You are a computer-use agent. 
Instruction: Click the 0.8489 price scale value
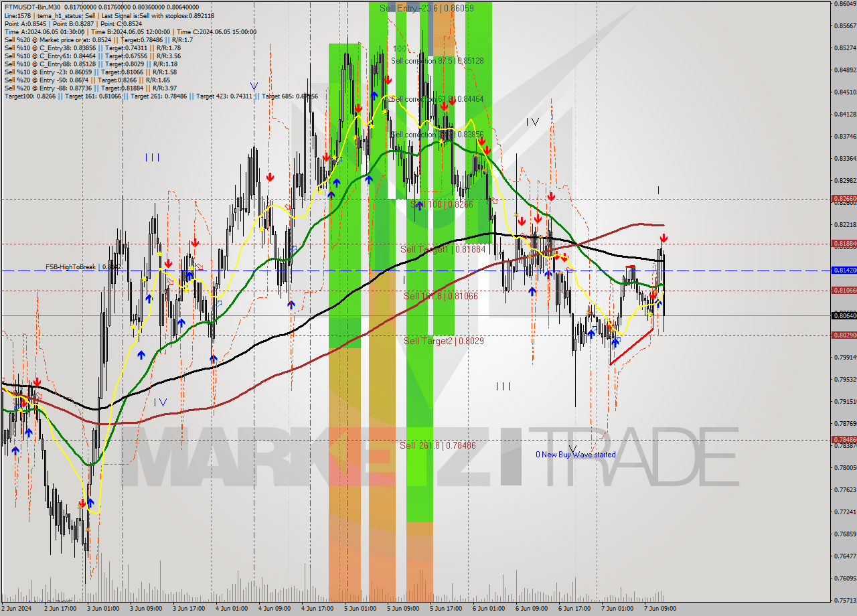tap(845, 70)
